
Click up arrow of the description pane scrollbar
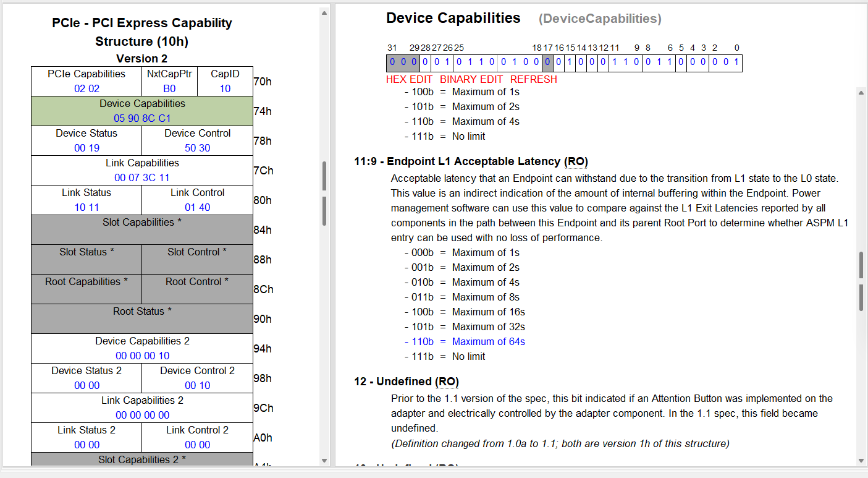point(861,92)
